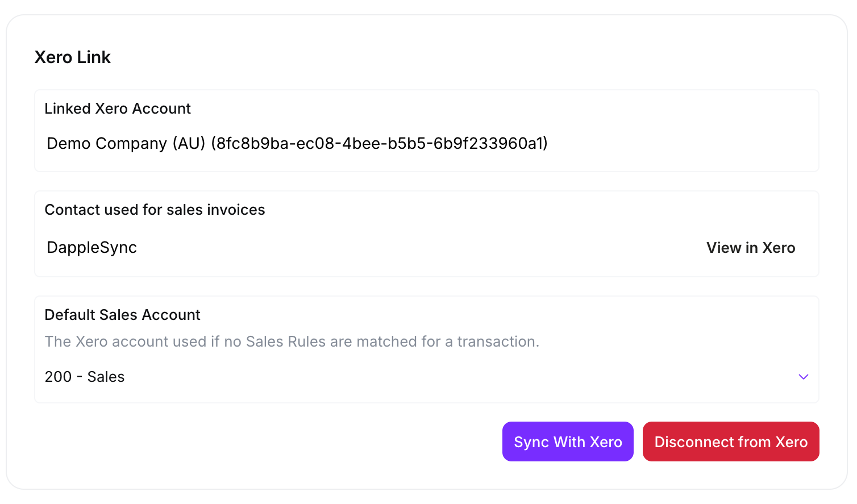Click the word "transaction" in the helper text
Screen dimensions: 857x504
pos(497,341)
